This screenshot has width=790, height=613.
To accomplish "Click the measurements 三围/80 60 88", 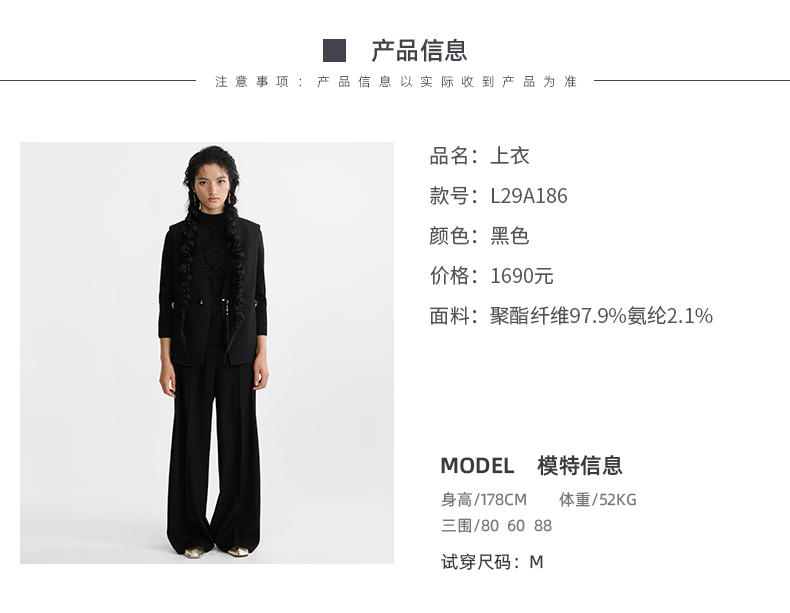I will pyautogui.click(x=496, y=526).
